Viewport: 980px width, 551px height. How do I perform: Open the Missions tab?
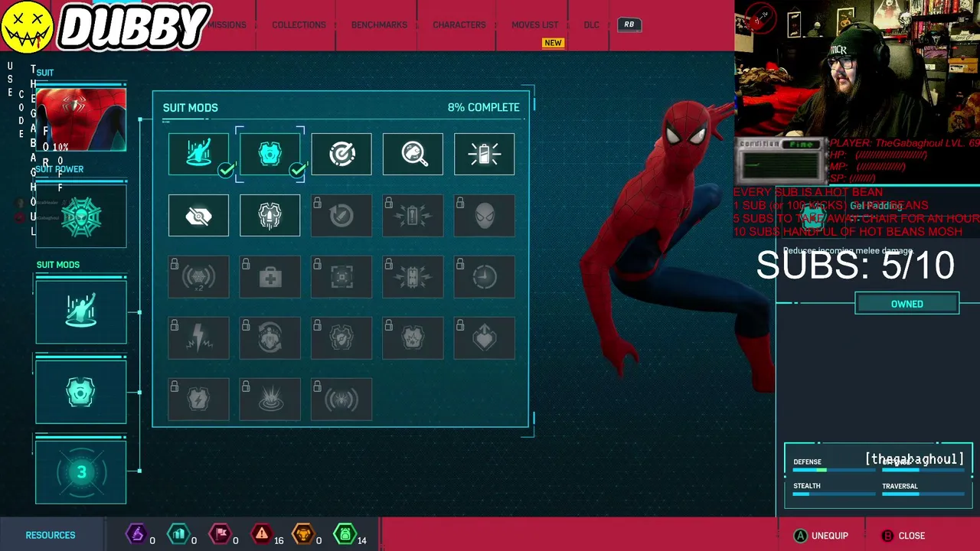227,24
